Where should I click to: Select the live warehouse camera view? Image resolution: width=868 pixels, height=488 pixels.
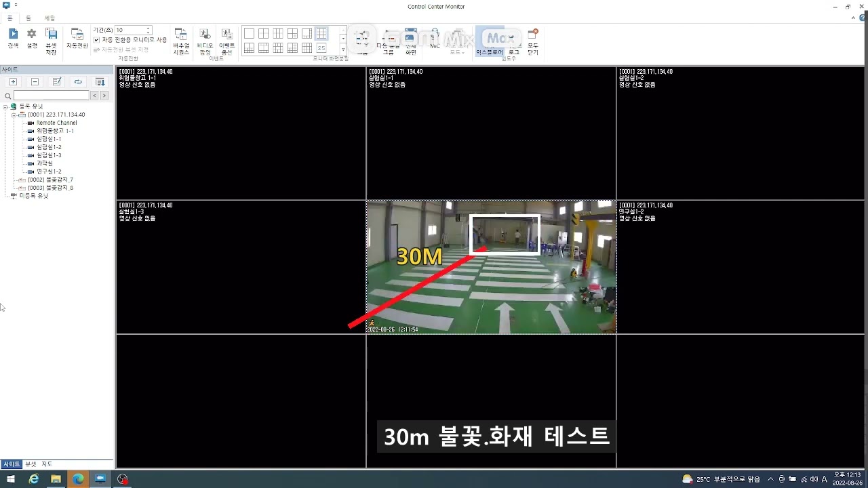(x=491, y=267)
